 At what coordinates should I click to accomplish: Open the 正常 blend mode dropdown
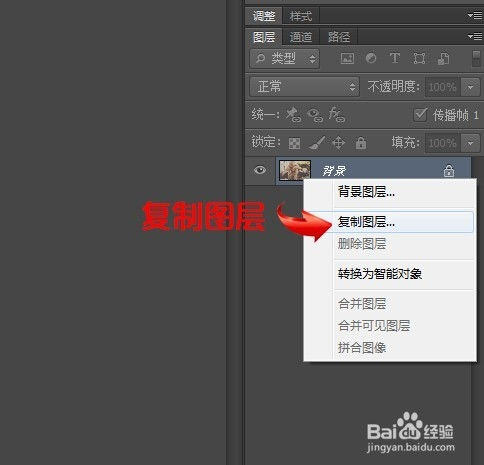(304, 87)
